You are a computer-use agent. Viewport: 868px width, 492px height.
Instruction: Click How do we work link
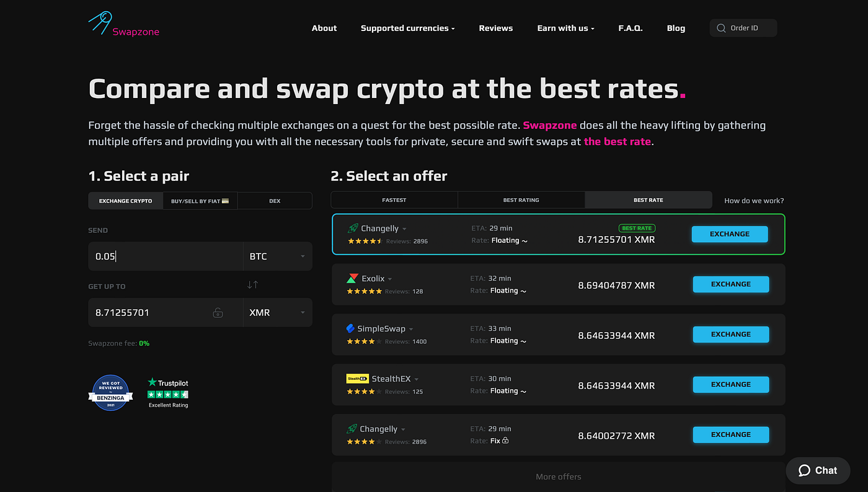(x=754, y=201)
